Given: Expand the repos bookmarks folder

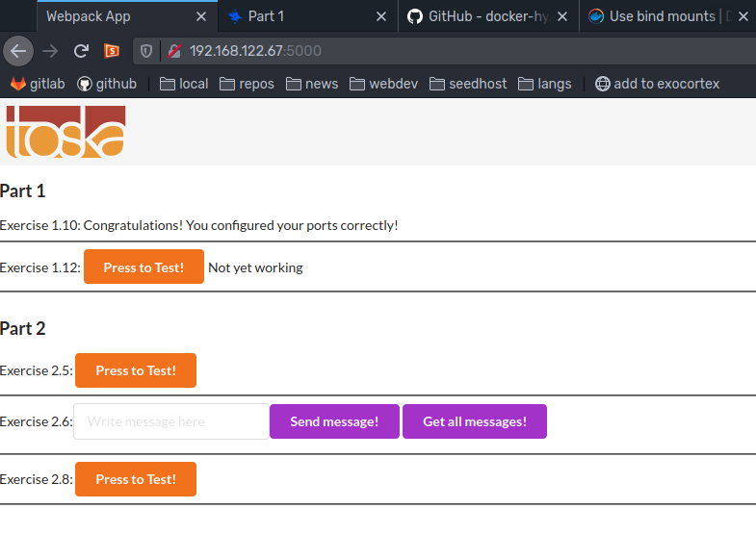Looking at the screenshot, I should (x=247, y=84).
